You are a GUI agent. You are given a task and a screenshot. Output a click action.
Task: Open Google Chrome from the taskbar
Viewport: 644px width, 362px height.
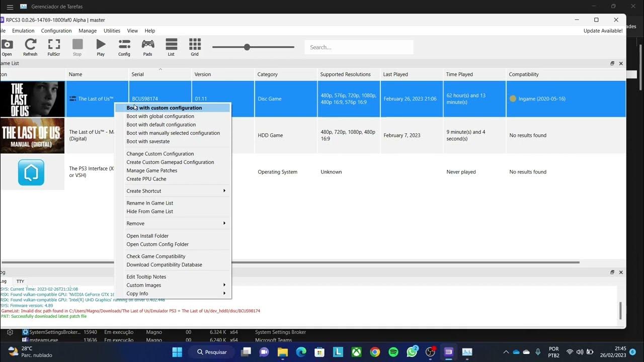(x=375, y=352)
